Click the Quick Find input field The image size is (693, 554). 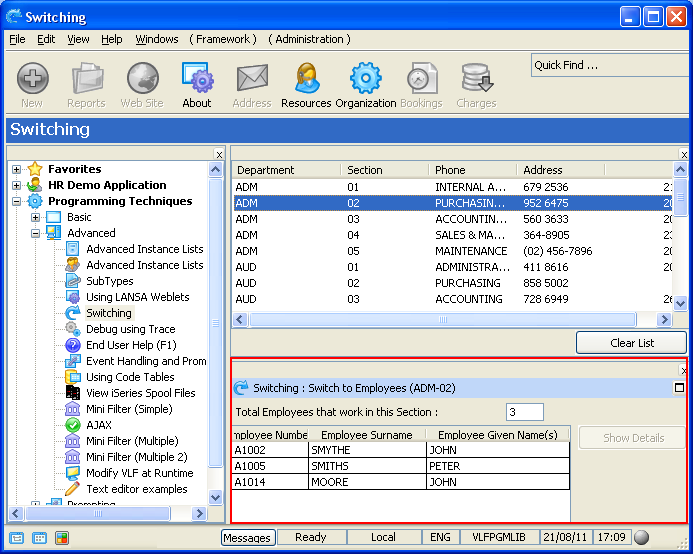pos(609,65)
